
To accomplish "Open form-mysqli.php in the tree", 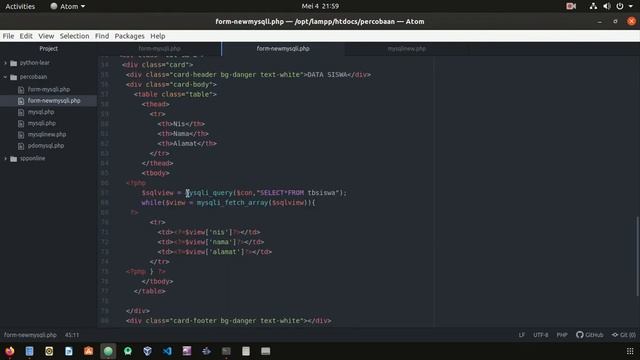I will click(49, 89).
